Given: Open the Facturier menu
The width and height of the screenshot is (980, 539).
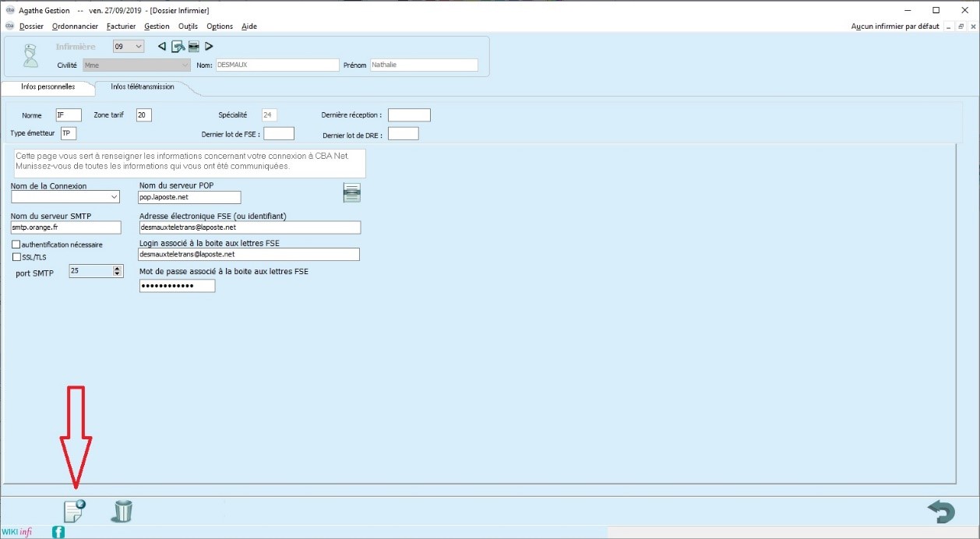Looking at the screenshot, I should (x=121, y=26).
